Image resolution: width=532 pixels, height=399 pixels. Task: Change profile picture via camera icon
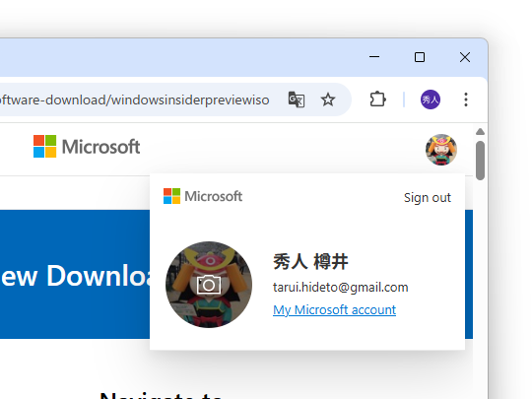209,285
